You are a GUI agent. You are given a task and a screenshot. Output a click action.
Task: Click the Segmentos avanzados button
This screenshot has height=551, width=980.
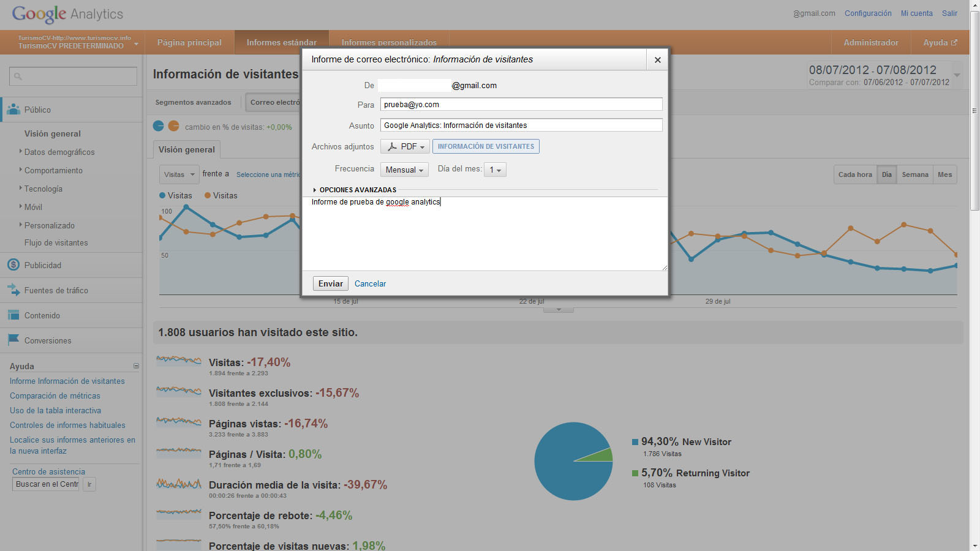194,102
